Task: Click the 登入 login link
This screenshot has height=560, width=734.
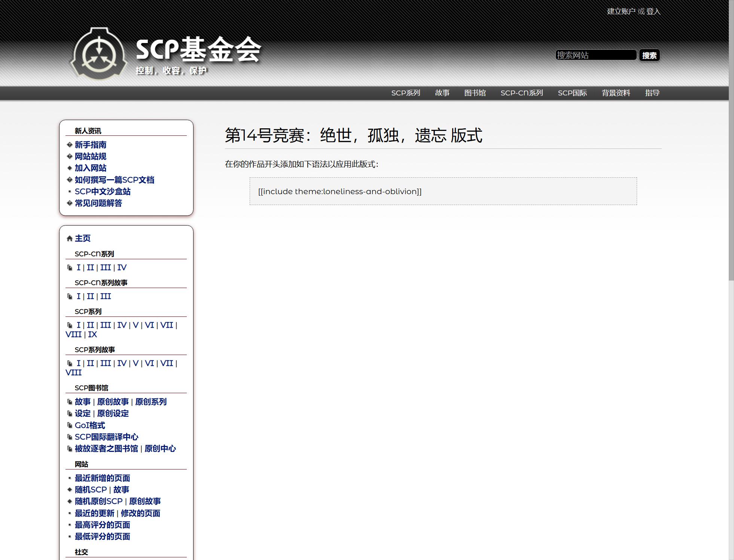Action: 653,12
